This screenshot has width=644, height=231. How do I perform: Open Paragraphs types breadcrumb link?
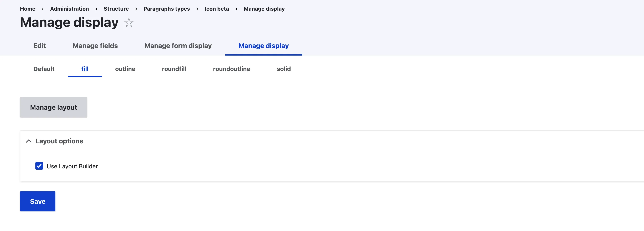[x=166, y=9]
